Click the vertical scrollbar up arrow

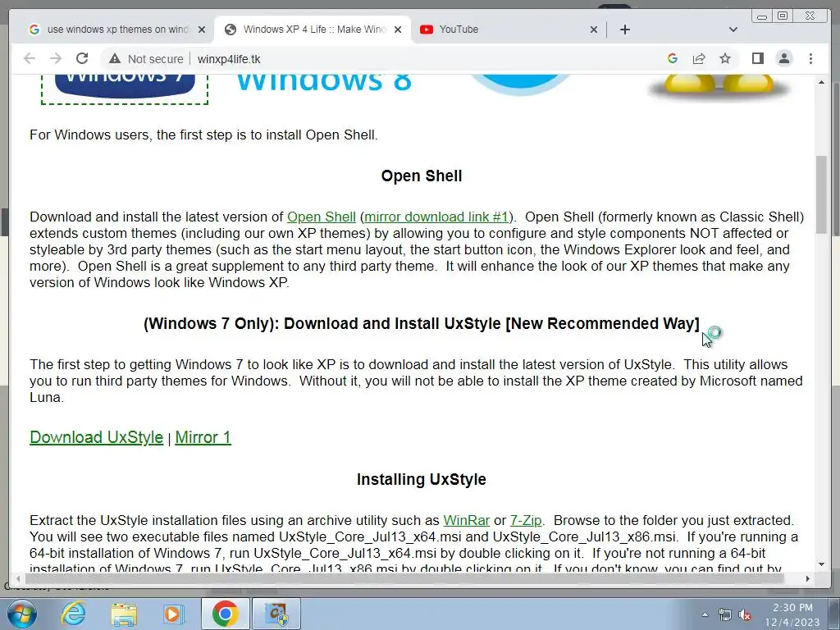821,82
